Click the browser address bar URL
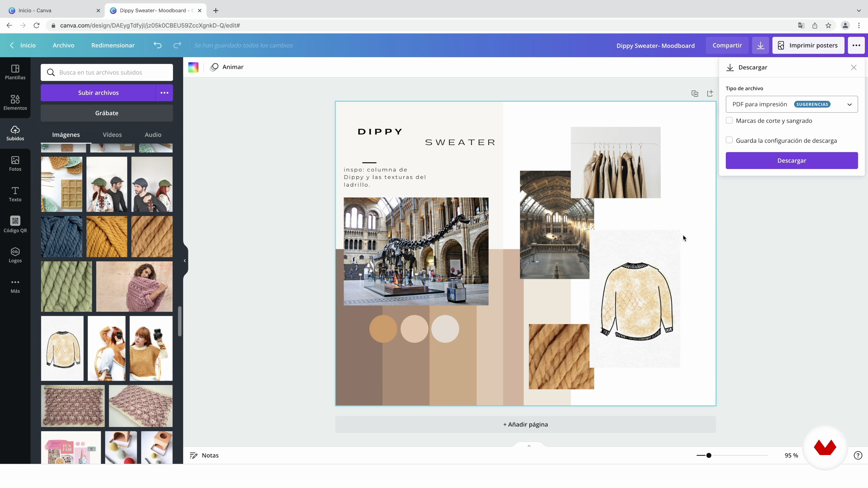Viewport: 868px width, 488px height. 150,26
